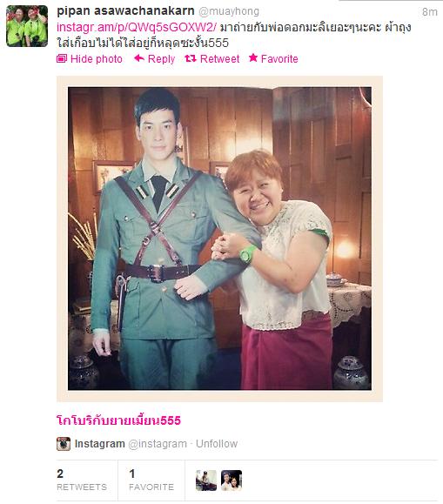View the 1 Favorite count
This screenshot has height=504, width=443.
pyautogui.click(x=151, y=480)
